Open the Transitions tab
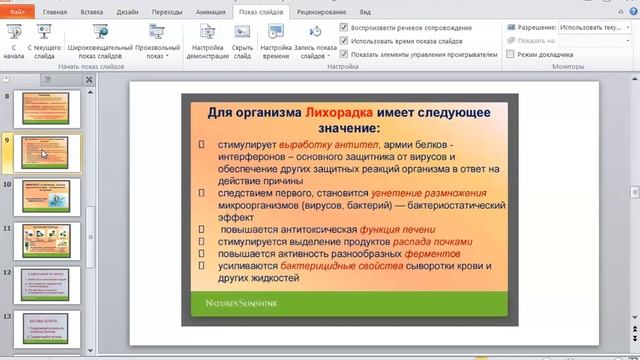 point(167,12)
